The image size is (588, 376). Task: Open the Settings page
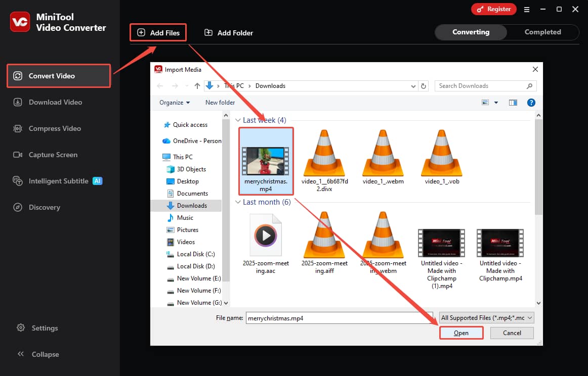(45, 328)
